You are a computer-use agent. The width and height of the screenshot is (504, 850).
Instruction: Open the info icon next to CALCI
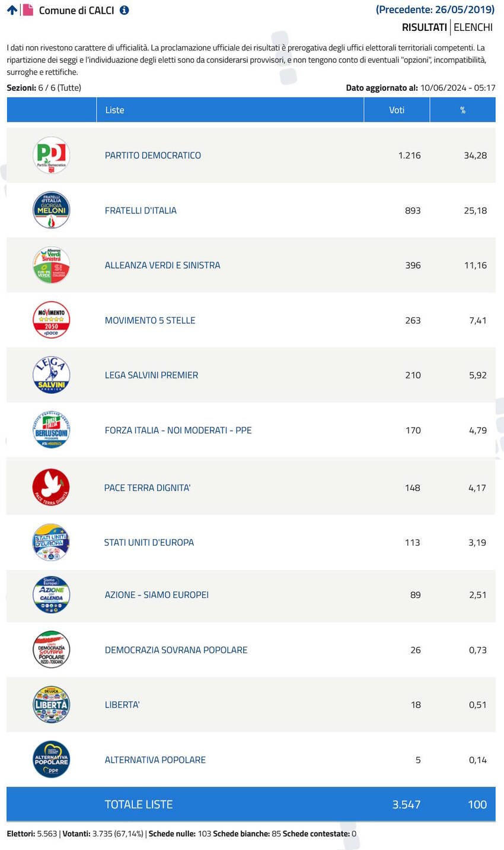124,10
